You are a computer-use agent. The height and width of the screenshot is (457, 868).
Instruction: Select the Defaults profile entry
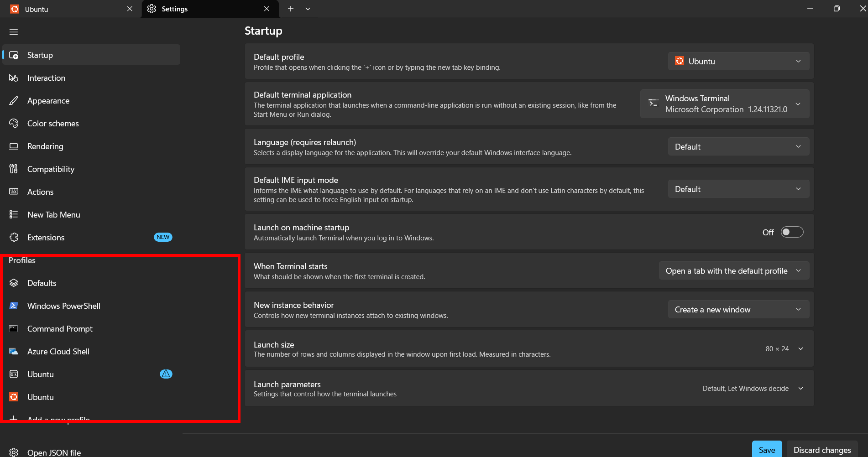pyautogui.click(x=91, y=283)
